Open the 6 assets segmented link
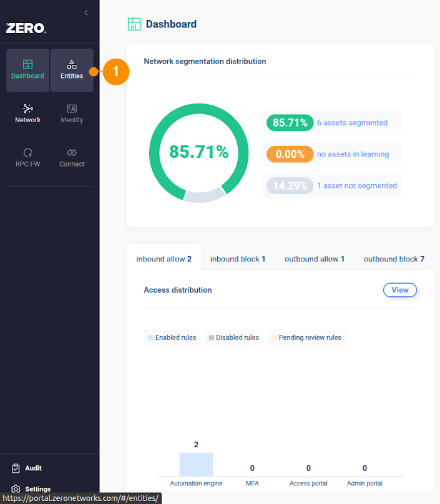Viewport: 440px width, 504px height. (352, 123)
